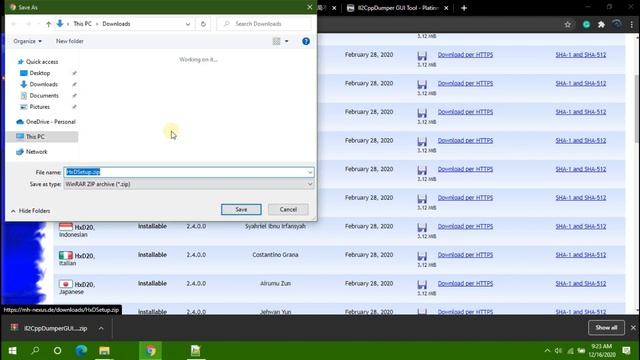Click Downloads in address breadcrumb
640x360 pixels.
click(116, 24)
